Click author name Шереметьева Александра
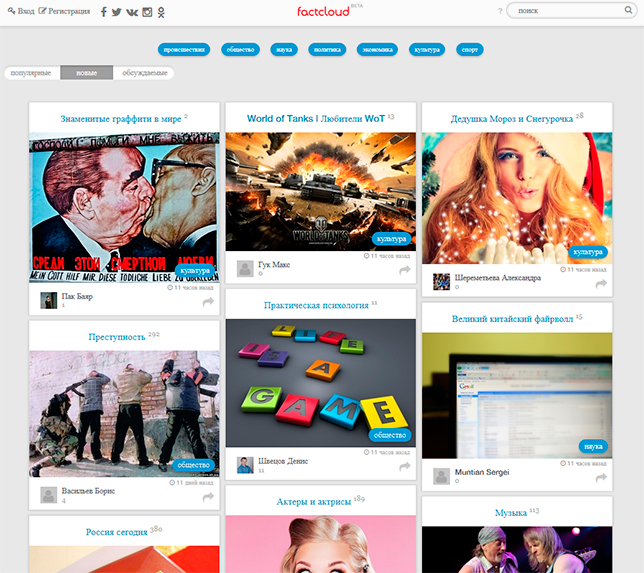The height and width of the screenshot is (573, 644). (x=498, y=278)
